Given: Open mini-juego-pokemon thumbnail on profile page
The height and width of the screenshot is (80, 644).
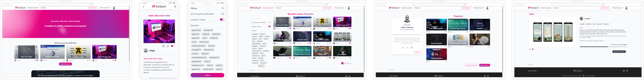Looking at the screenshot, I should [436, 54].
